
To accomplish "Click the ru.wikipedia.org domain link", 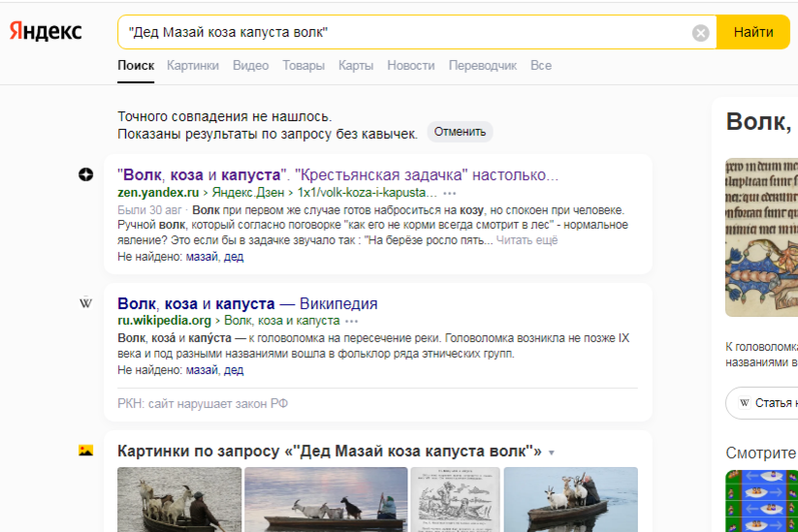I will [x=165, y=321].
